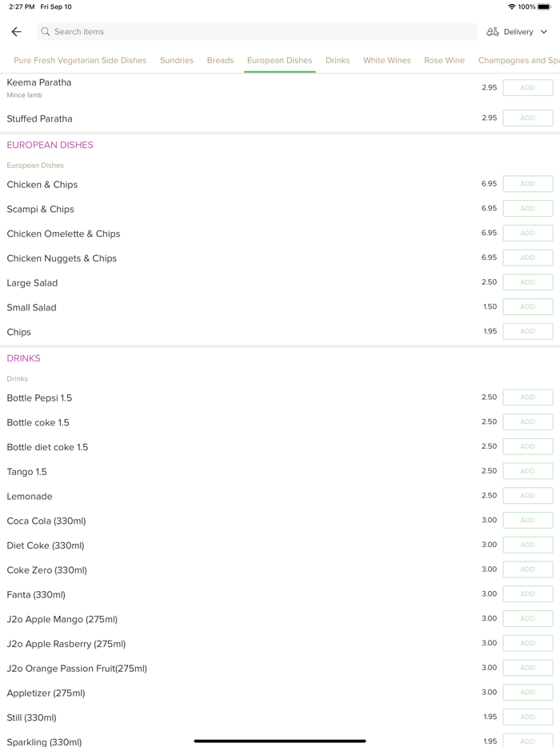Open Pure Fresh Vegetarian Side Dishes tab

coord(80,61)
